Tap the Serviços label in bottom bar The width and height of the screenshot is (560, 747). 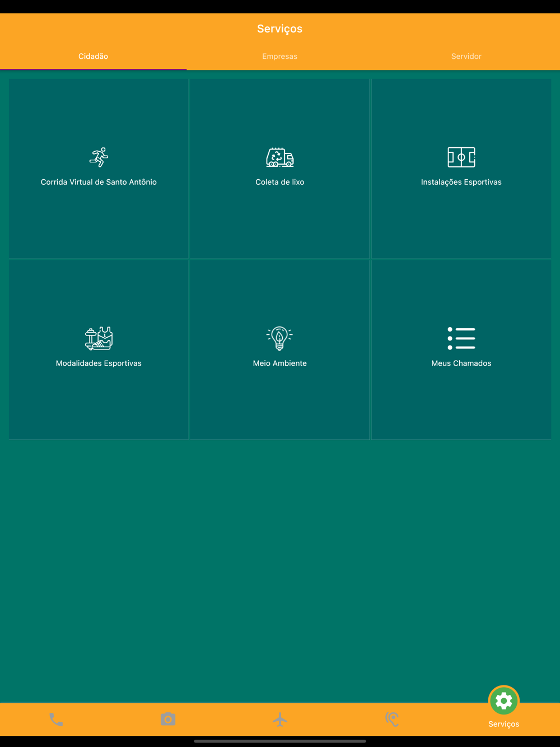(504, 724)
